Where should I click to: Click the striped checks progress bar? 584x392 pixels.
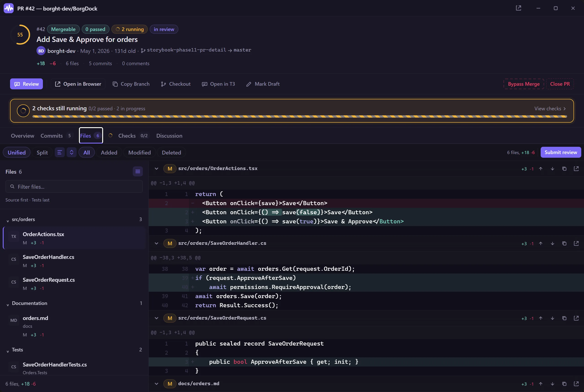point(300,116)
